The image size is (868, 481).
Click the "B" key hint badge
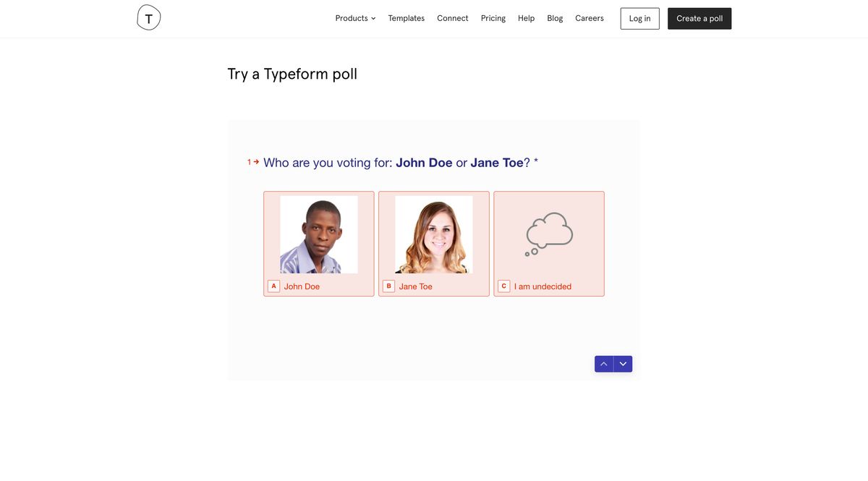(x=387, y=284)
